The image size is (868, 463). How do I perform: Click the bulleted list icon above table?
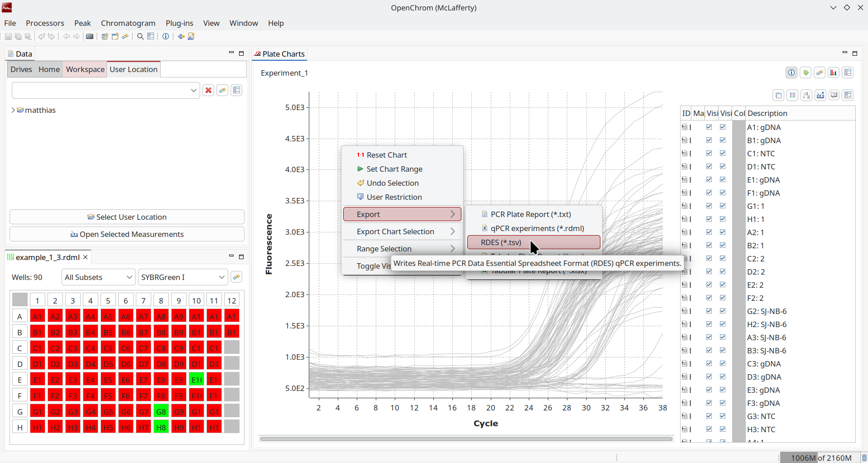[792, 95]
